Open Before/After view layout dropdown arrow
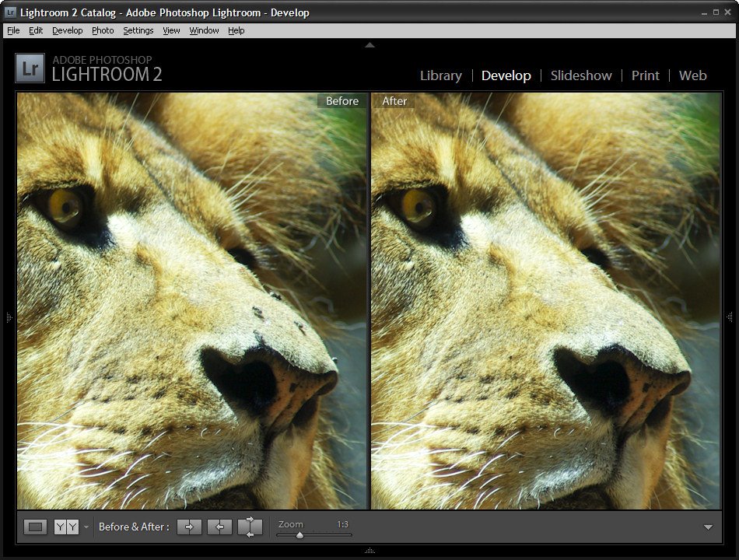This screenshot has height=560, width=739. [86, 527]
